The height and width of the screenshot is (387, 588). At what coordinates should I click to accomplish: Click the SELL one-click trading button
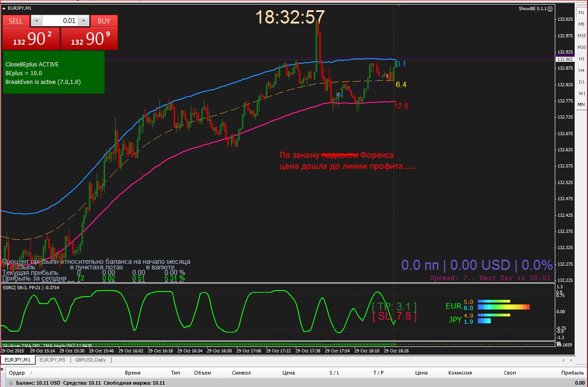coord(16,21)
